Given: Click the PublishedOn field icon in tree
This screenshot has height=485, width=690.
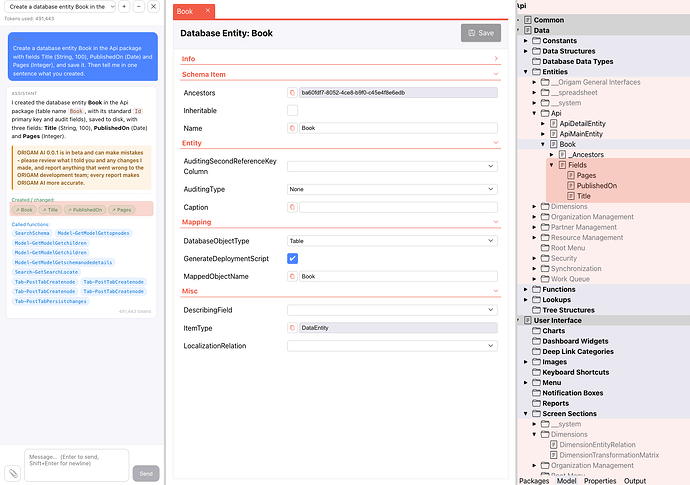Looking at the screenshot, I should (x=571, y=186).
